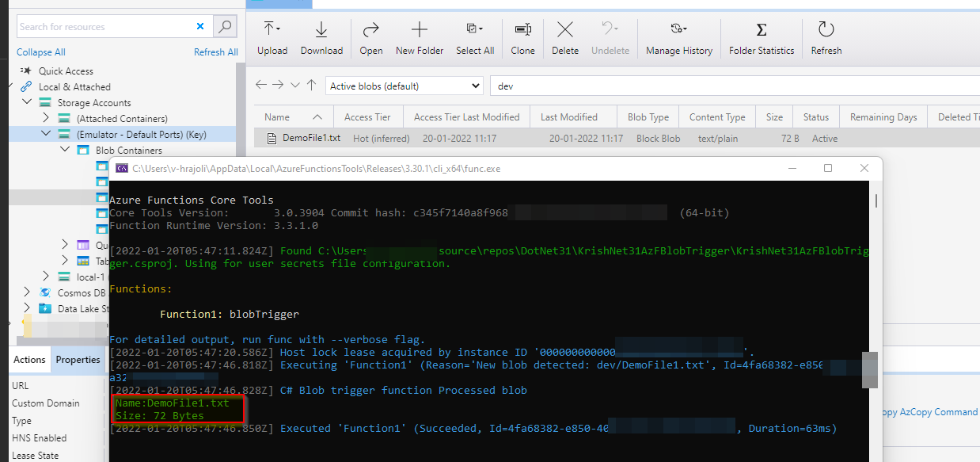This screenshot has width=980, height=462.
Task: Click the Lease State property
Action: [56, 456]
